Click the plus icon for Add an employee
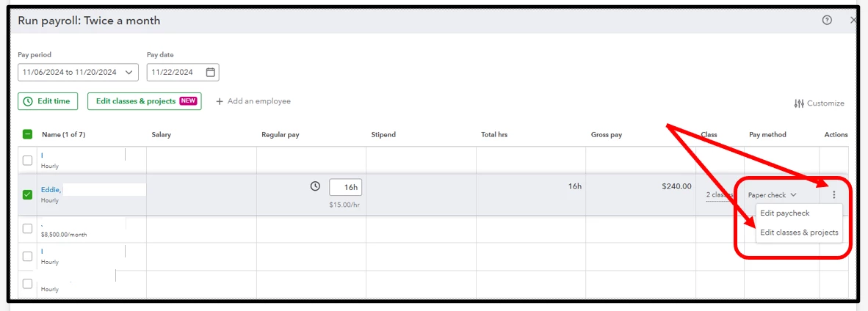The height and width of the screenshot is (311, 868). tap(220, 102)
